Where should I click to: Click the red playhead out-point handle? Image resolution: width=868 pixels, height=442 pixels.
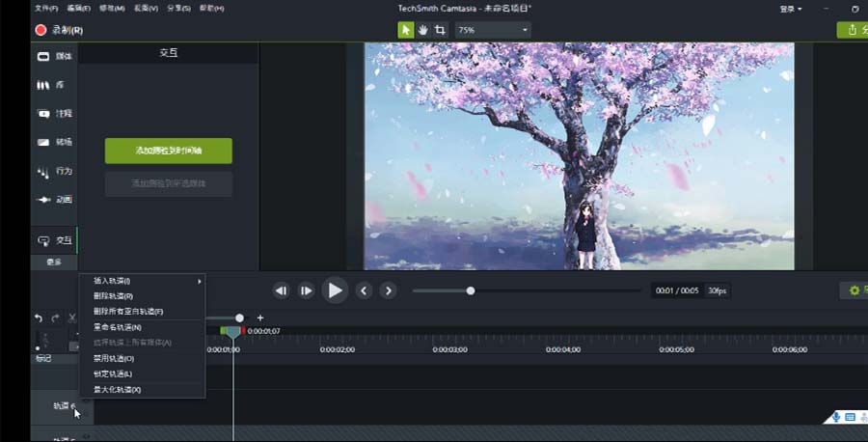pos(243,331)
